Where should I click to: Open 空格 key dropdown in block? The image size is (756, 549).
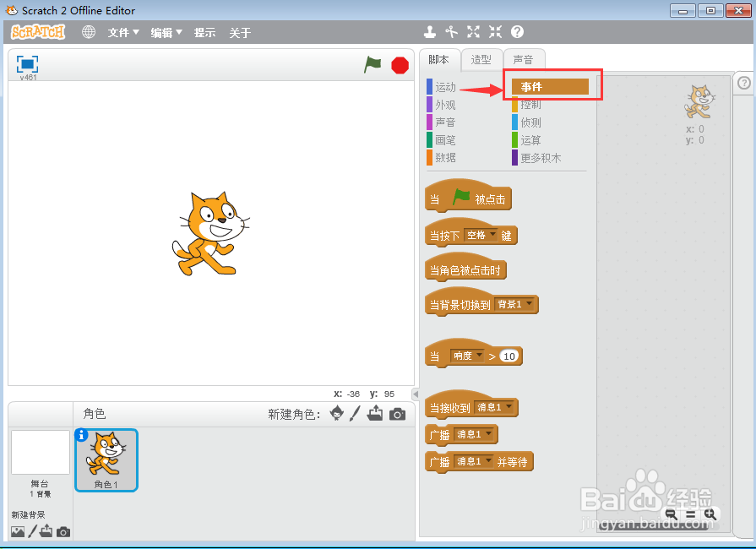pyautogui.click(x=481, y=235)
